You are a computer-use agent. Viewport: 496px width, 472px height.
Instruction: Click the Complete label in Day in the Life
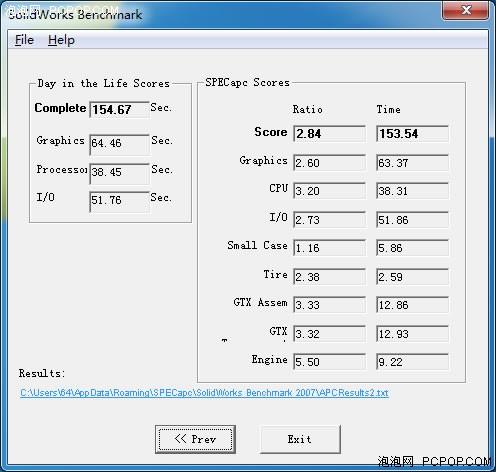tap(60, 108)
